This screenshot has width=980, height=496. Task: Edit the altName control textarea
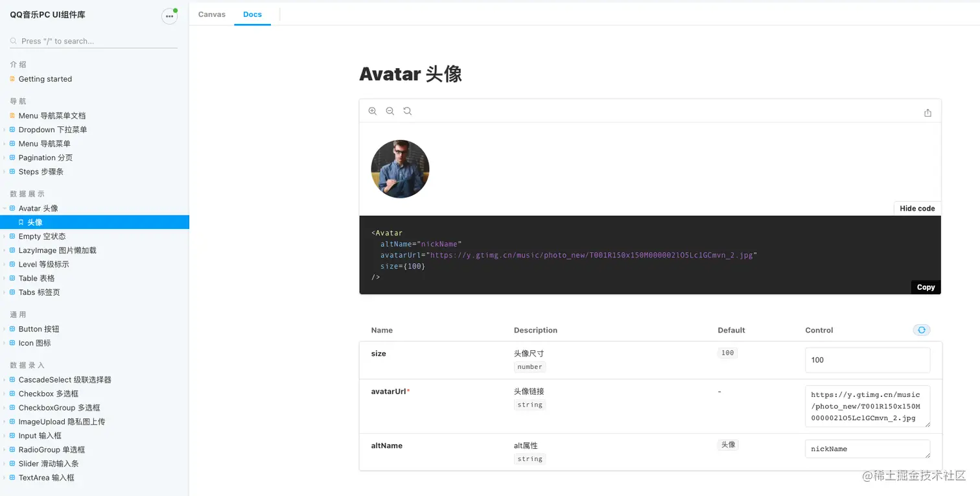pyautogui.click(x=867, y=449)
